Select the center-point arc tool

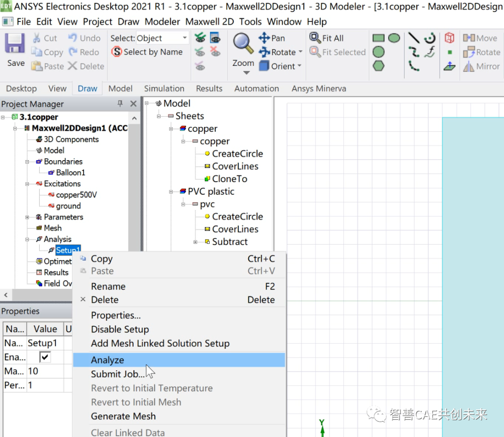pyautogui.click(x=430, y=38)
